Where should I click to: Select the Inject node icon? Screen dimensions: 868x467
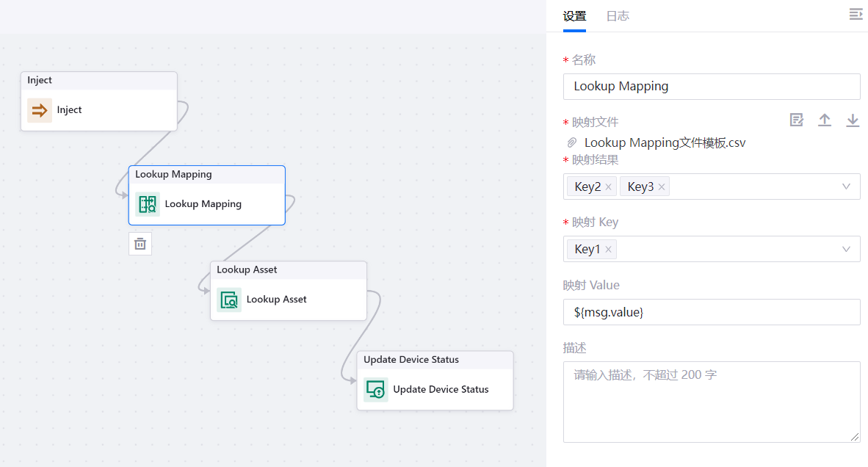click(39, 109)
